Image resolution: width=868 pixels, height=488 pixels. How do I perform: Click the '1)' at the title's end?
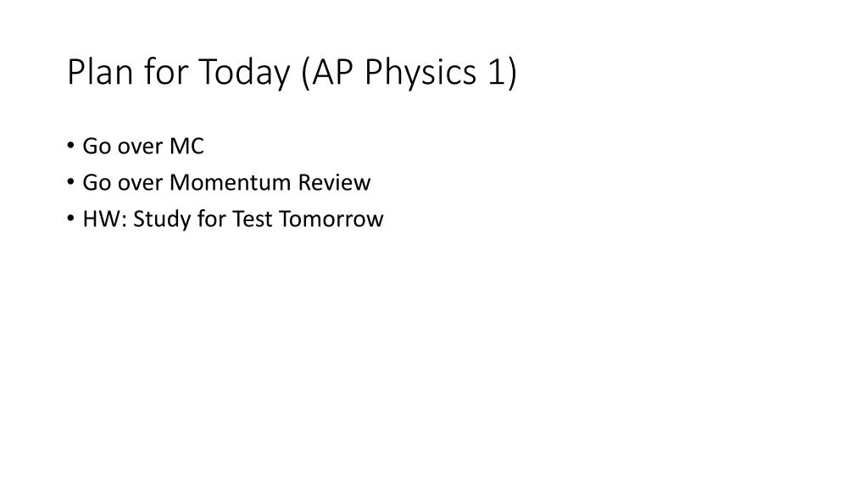point(502,72)
